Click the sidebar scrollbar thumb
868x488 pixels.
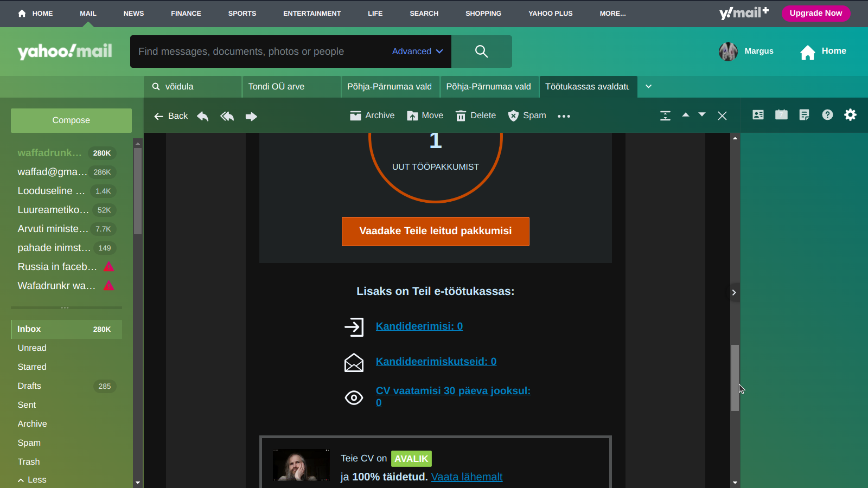[138, 191]
